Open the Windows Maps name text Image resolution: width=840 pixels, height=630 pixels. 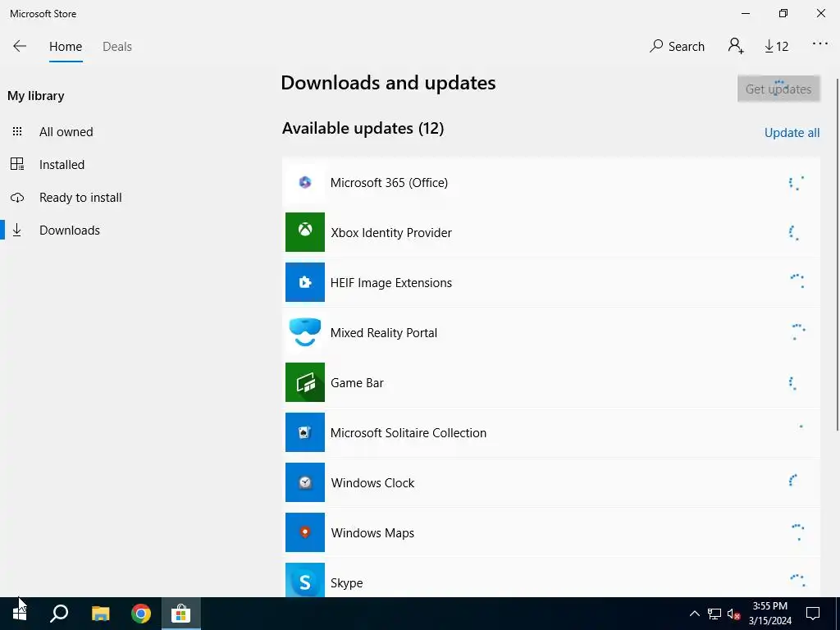click(x=372, y=533)
